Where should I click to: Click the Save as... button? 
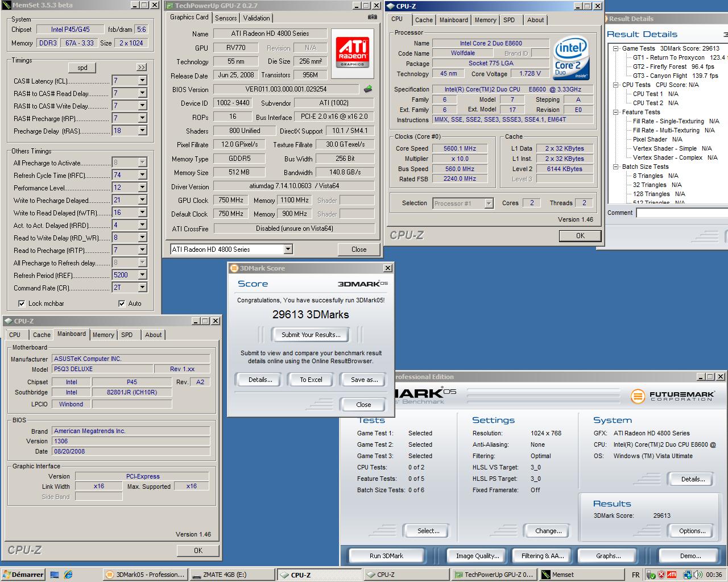click(x=364, y=380)
